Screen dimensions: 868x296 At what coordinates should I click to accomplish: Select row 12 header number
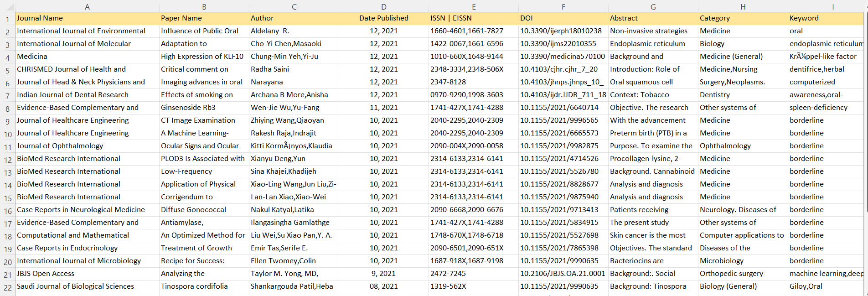coord(7,160)
